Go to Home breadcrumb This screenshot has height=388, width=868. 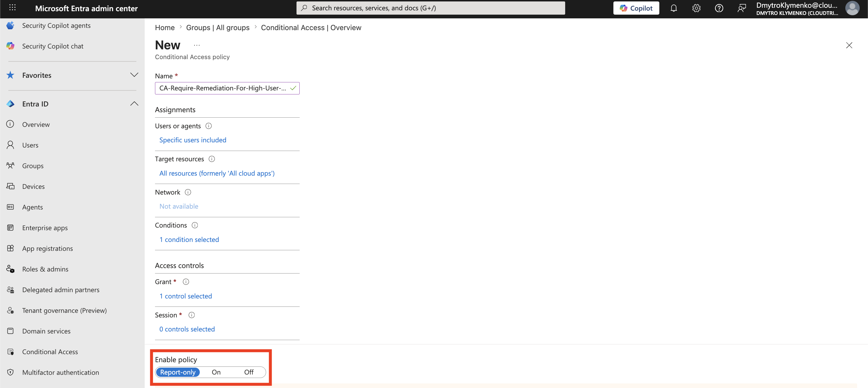tap(165, 27)
